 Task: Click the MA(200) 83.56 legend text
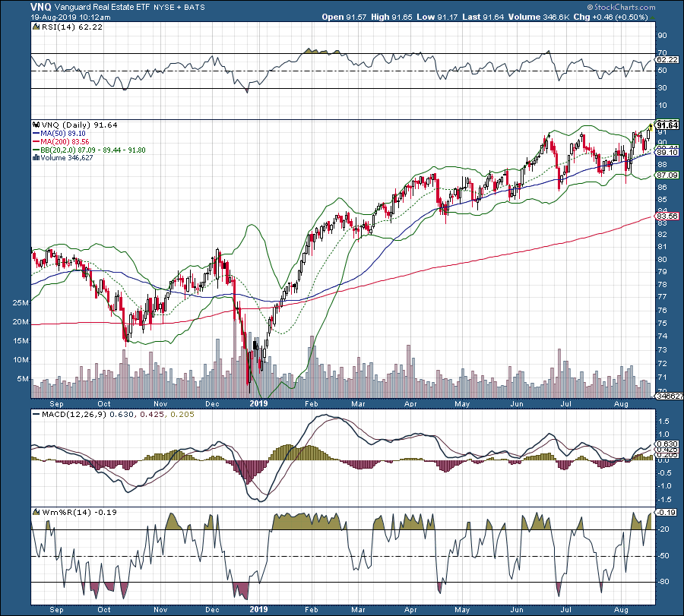(x=65, y=142)
